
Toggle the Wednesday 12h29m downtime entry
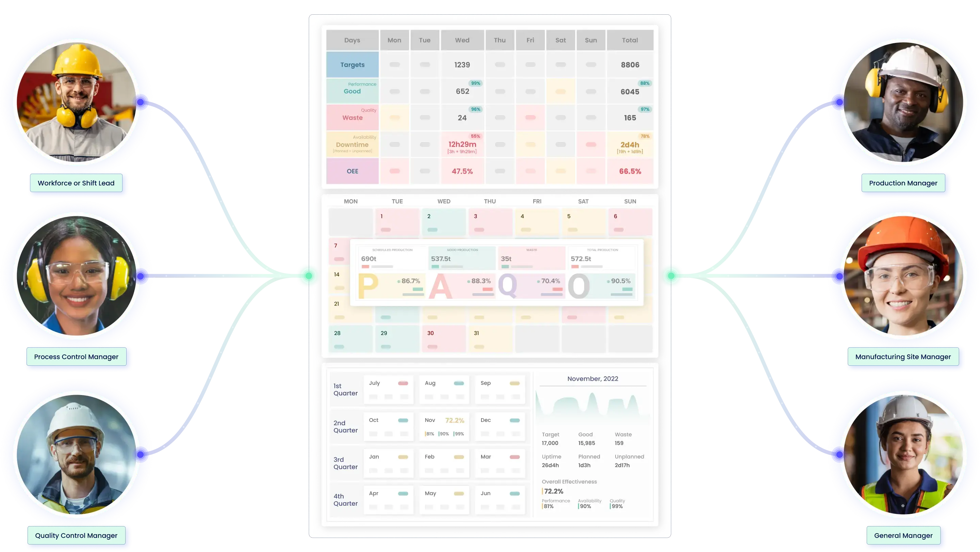pyautogui.click(x=462, y=144)
